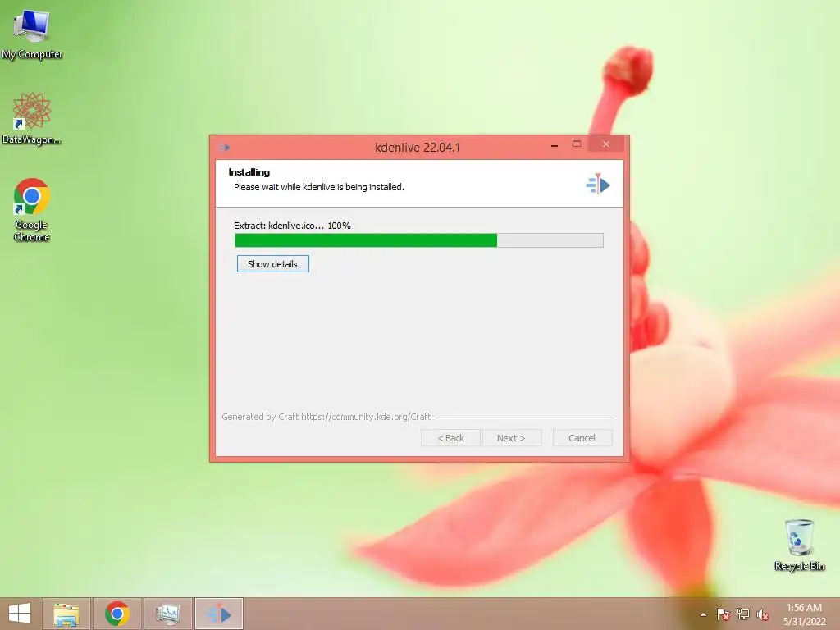Screen dimensions: 840x630
Task: Click the kdenlive logo in installer header
Action: (x=598, y=185)
